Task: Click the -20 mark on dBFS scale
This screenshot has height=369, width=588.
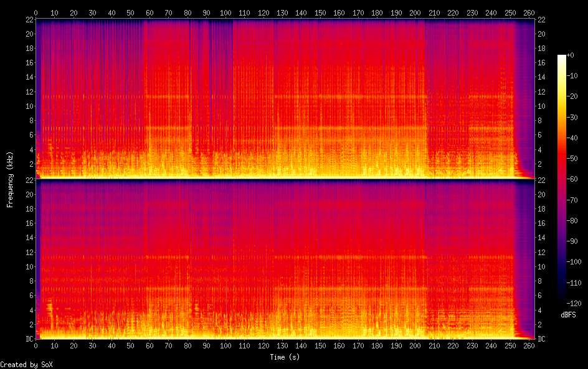Action: 572,96
